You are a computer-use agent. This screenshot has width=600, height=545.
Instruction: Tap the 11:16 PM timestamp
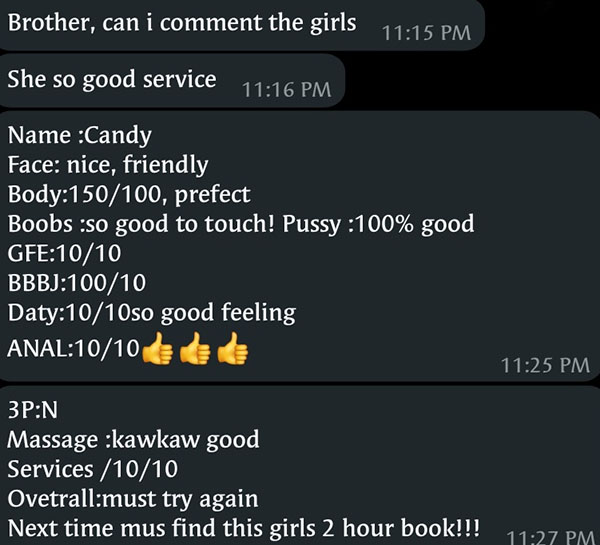tap(287, 90)
